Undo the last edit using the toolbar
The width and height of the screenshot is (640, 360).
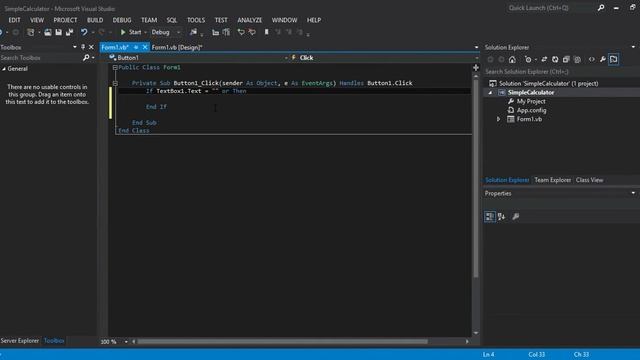coord(84,32)
